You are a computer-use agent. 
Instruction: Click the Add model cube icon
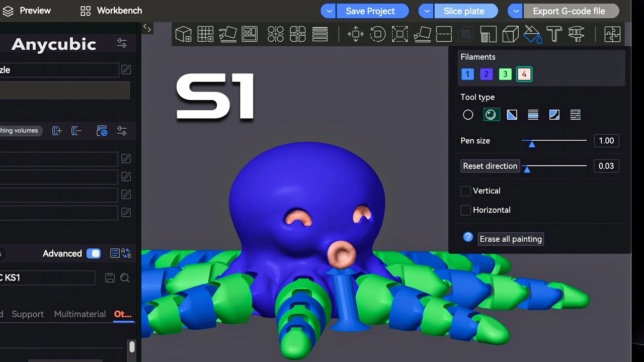183,34
